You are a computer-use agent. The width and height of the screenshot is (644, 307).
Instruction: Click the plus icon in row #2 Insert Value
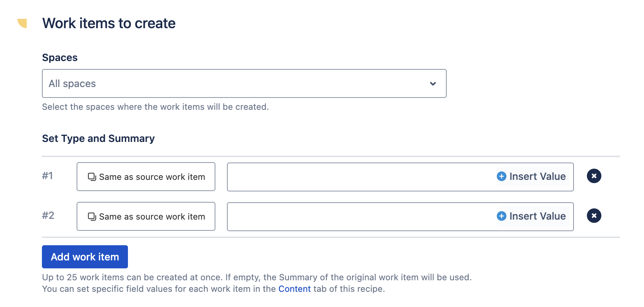(x=502, y=216)
